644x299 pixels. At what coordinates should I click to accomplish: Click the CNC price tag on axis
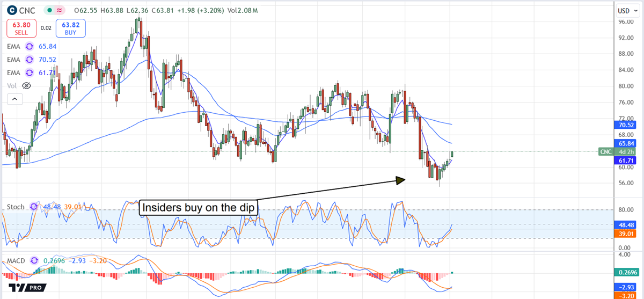606,152
